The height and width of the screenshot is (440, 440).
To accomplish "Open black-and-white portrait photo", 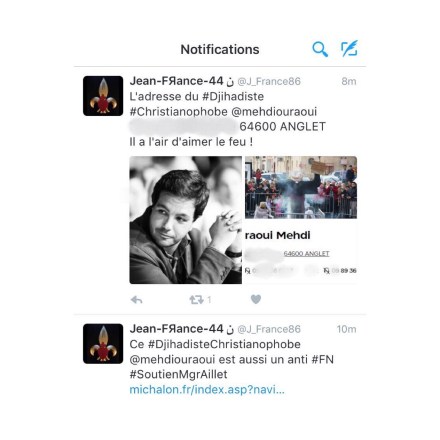I will [186, 220].
